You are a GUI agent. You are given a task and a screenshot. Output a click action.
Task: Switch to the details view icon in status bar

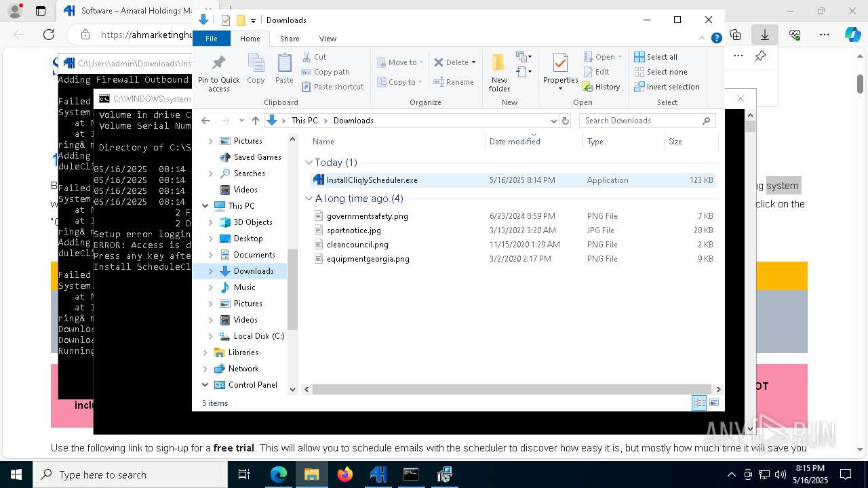[699, 403]
